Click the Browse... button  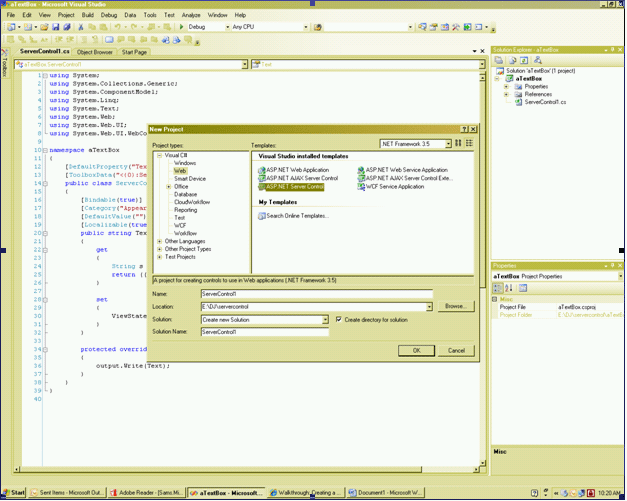pyautogui.click(x=455, y=306)
